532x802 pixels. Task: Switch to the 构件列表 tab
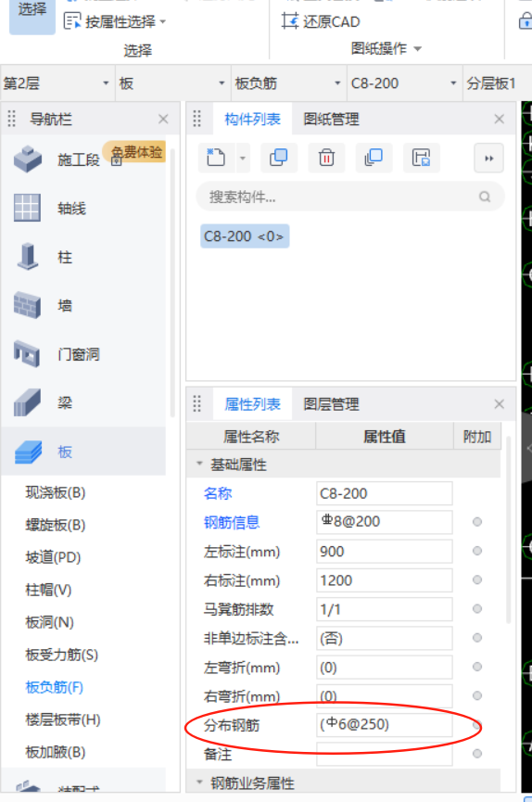point(252,120)
